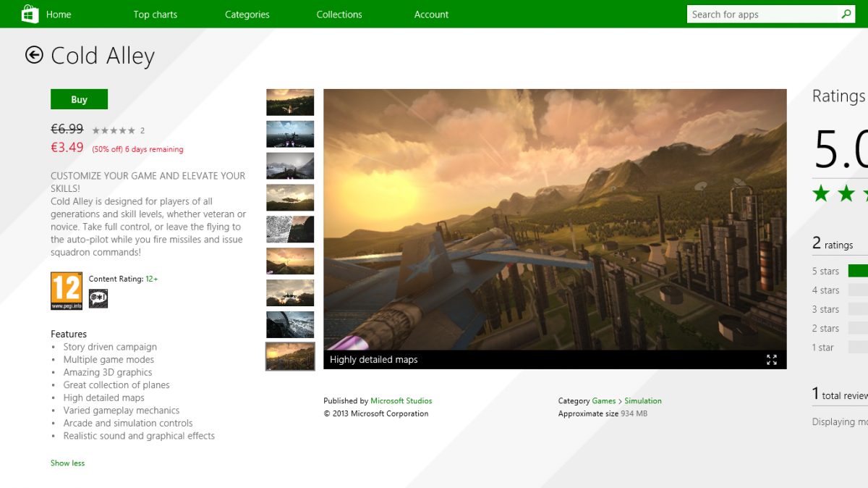
Task: Open the Account menu
Action: (431, 14)
